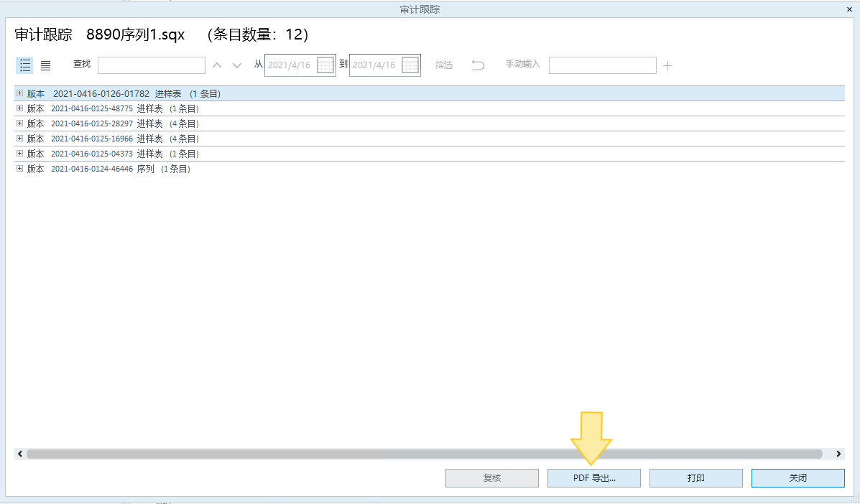Jump to next search result arrow
This screenshot has height=504, width=860.
(237, 65)
